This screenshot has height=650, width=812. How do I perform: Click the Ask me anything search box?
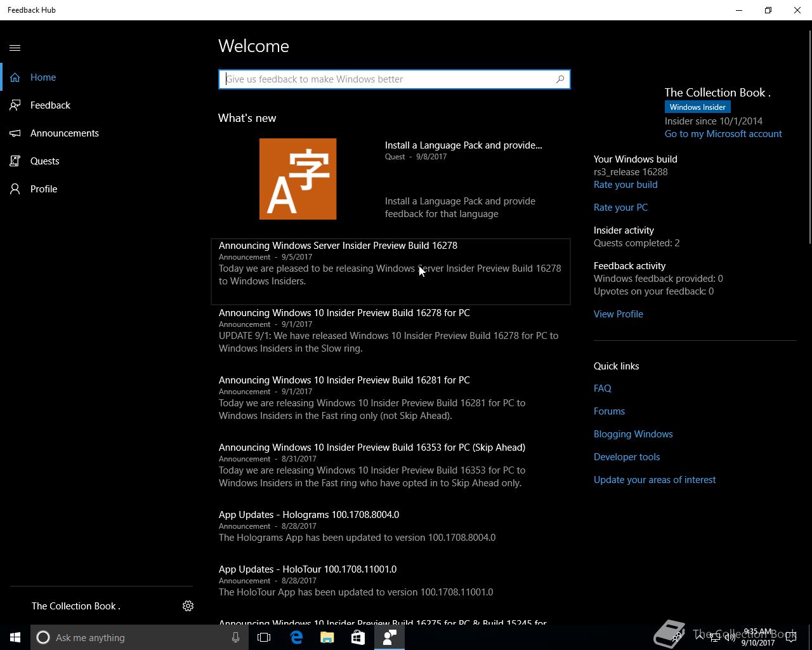[x=138, y=637]
